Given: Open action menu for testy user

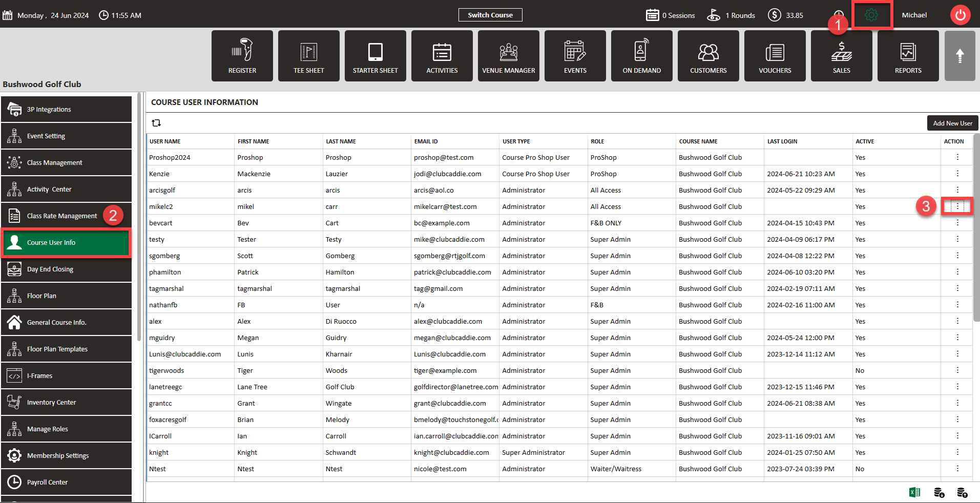Looking at the screenshot, I should [957, 239].
